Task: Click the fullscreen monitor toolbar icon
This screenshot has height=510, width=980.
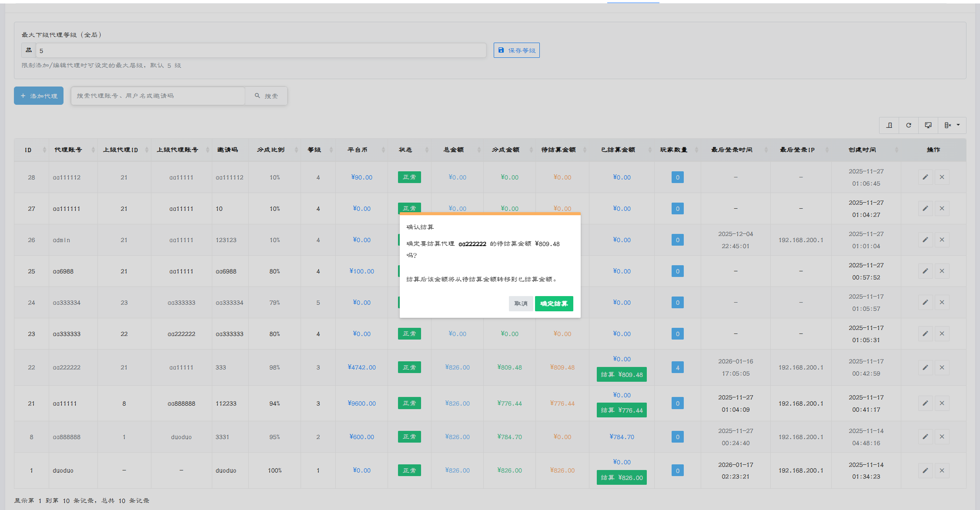Action: (928, 125)
